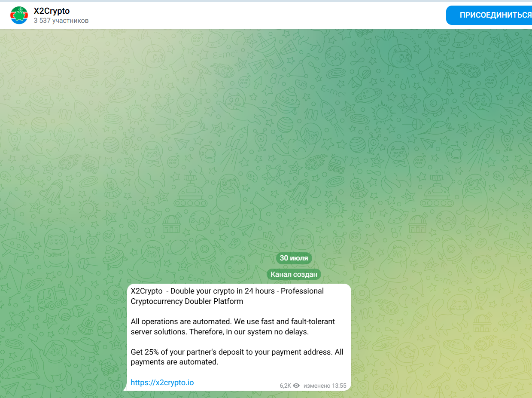Open the X2Crypto channel title
532x398 pixels.
coord(52,11)
